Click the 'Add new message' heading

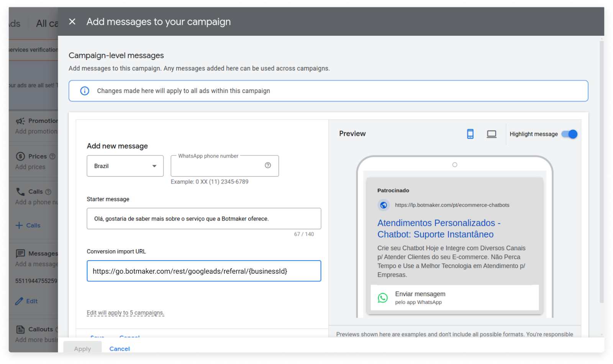pos(117,146)
